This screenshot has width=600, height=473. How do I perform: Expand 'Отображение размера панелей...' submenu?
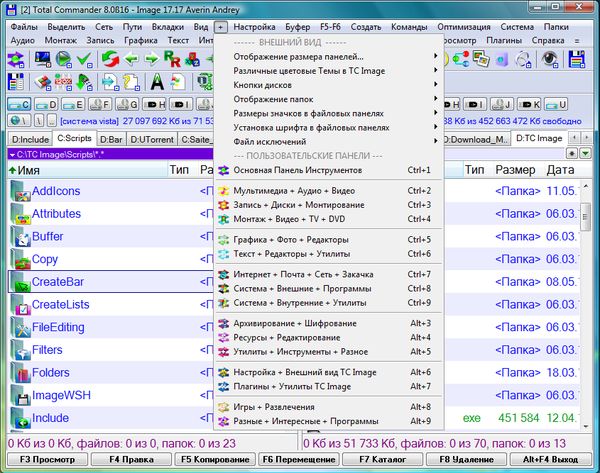pyautogui.click(x=329, y=57)
